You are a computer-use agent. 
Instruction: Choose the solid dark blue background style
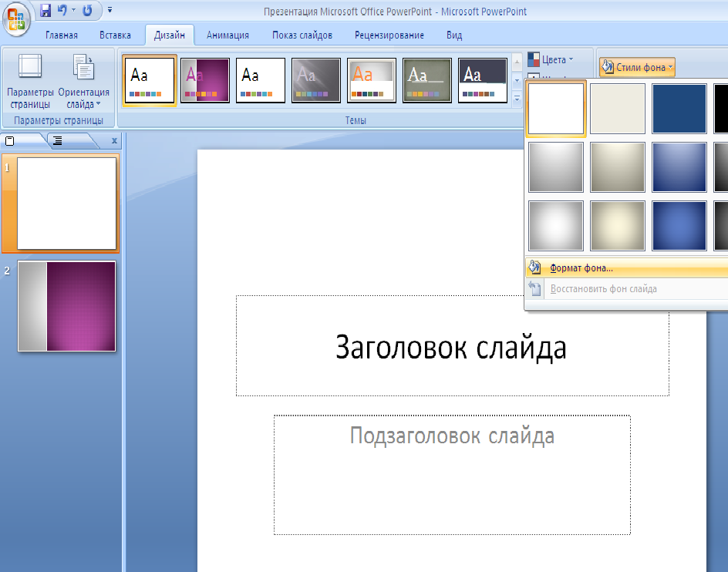(679, 109)
